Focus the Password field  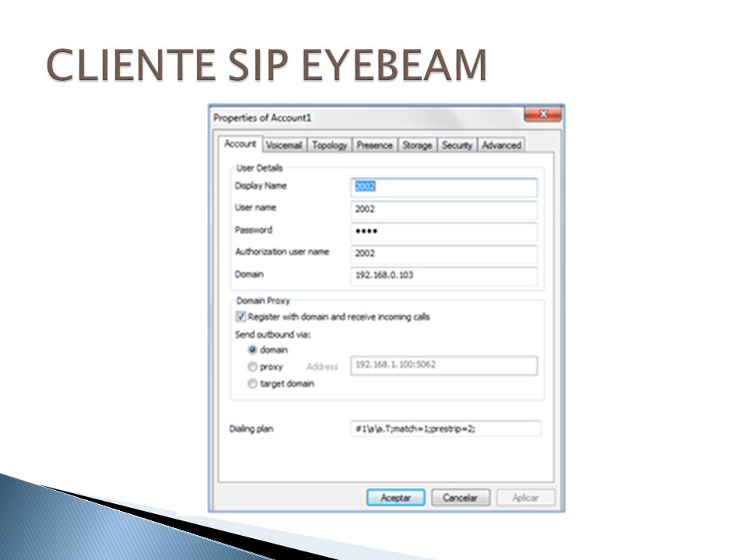point(444,232)
